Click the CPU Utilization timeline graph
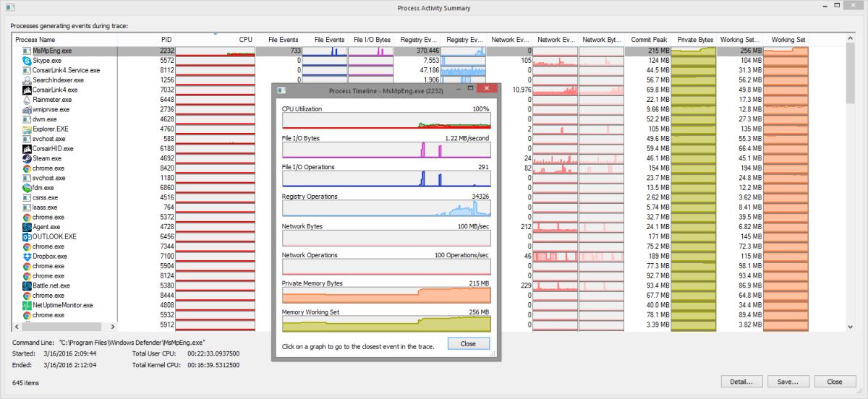868x399 pixels. (x=386, y=120)
